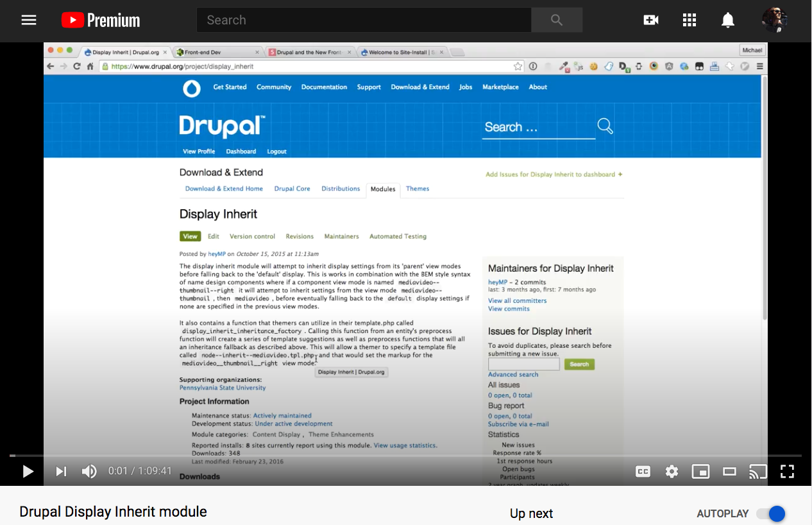Screen dimensions: 812x525
Task: Go to YouTube Premium home logo
Action: click(x=101, y=21)
